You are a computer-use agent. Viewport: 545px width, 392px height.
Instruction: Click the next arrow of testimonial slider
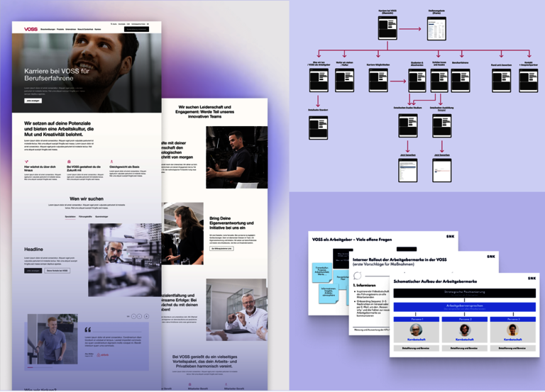click(139, 316)
